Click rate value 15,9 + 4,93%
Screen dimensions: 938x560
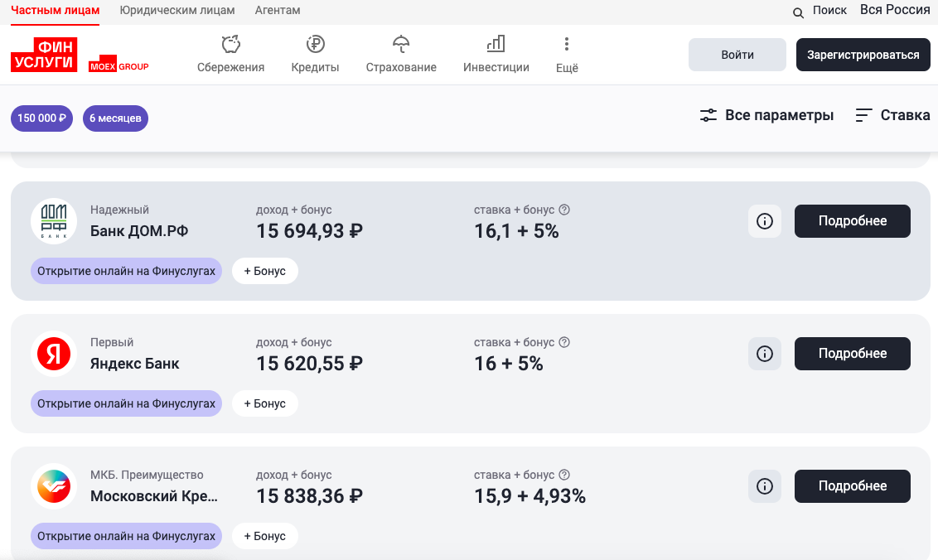click(x=530, y=496)
